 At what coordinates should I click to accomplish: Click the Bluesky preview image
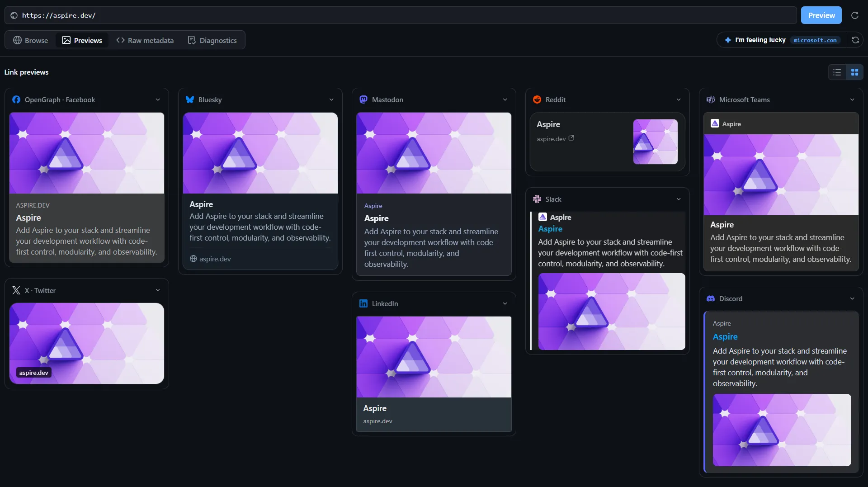260,153
